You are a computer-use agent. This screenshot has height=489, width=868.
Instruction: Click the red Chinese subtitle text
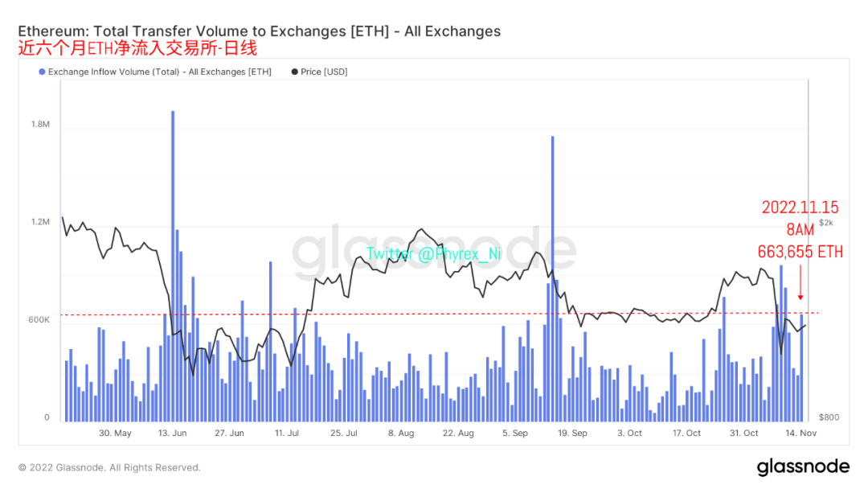coord(137,48)
